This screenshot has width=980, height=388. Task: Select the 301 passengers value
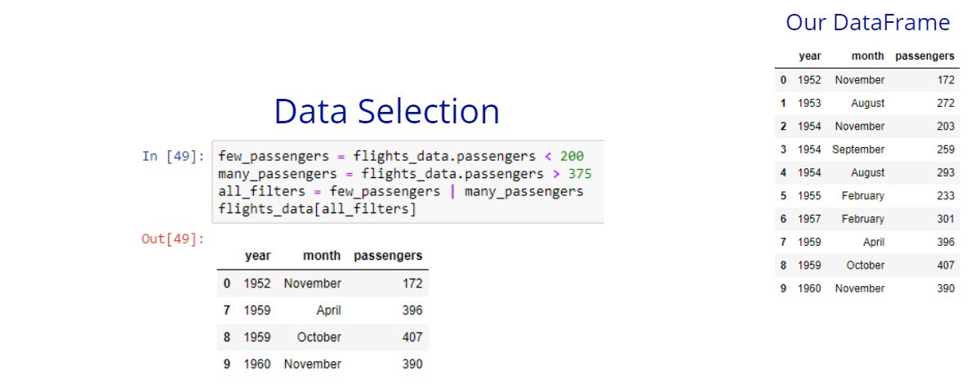click(942, 219)
